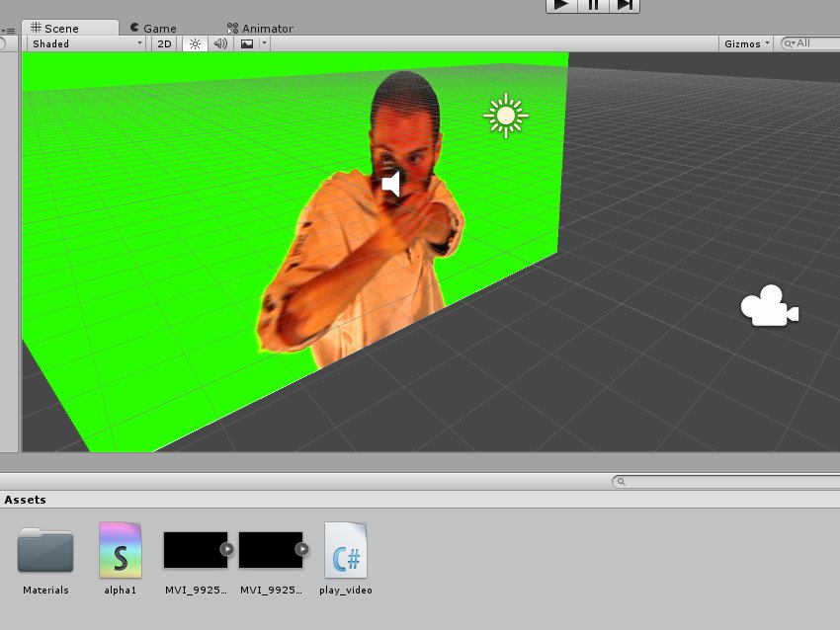
Task: Open the play_video C# script
Action: (x=345, y=550)
